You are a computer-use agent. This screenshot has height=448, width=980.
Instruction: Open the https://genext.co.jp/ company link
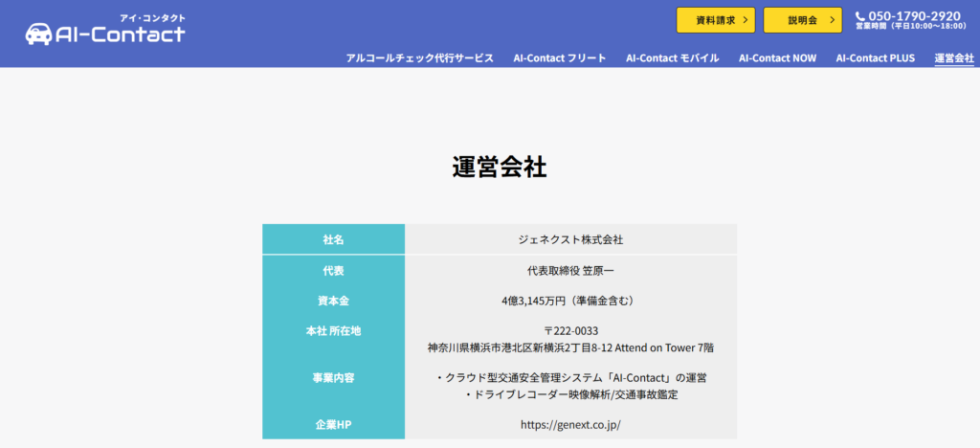570,423
